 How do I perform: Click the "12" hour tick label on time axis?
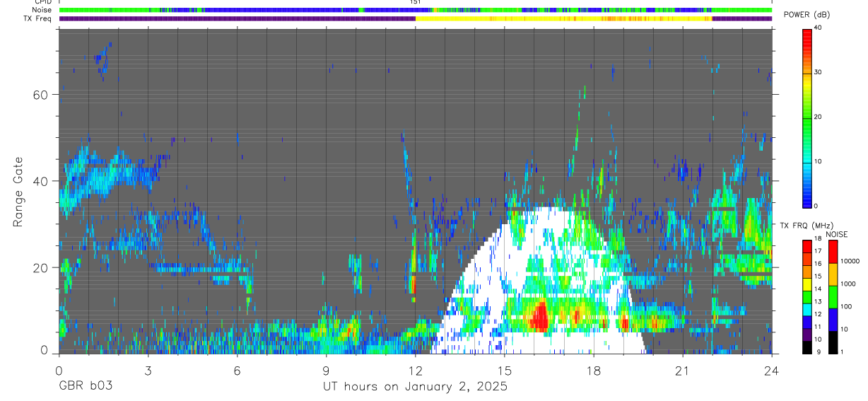(x=416, y=370)
